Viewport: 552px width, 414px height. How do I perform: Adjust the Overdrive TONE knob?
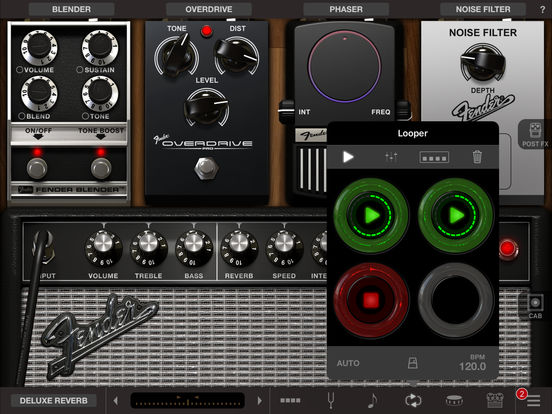point(176,55)
